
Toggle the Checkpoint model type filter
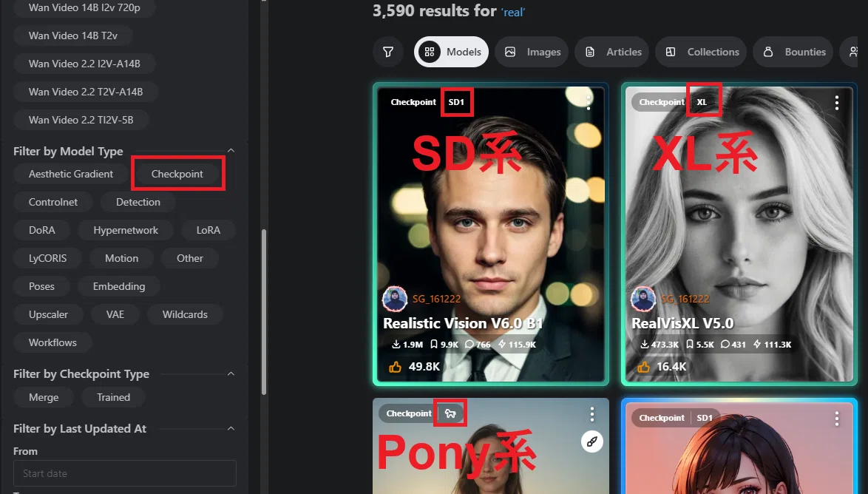177,174
